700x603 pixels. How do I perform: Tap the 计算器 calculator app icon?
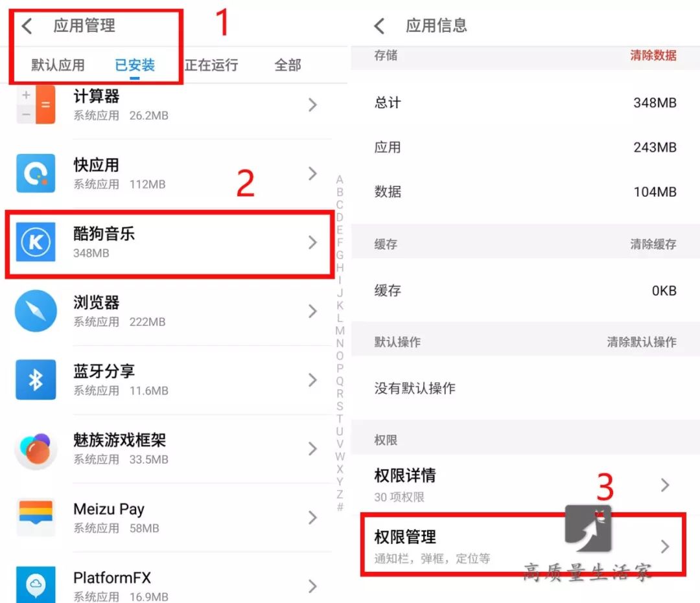[x=36, y=105]
